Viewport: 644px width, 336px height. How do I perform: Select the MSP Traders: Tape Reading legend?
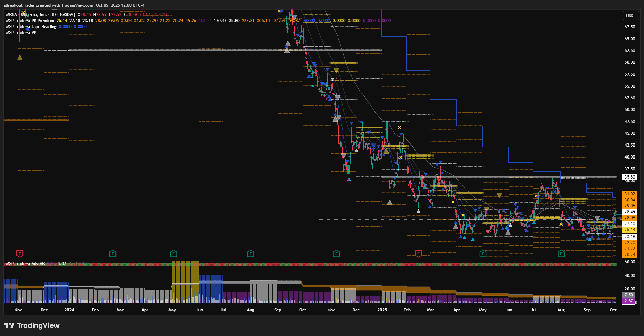coord(31,27)
